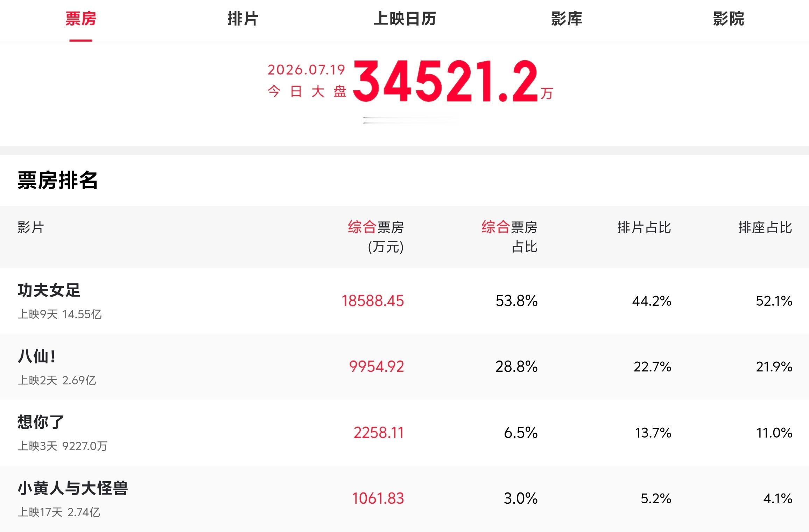Switch to the 票房 tab
This screenshot has height=532, width=809.
tap(81, 19)
